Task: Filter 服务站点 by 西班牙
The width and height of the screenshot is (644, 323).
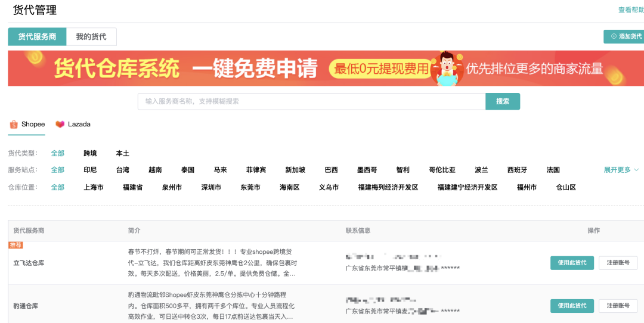Action: [517, 170]
